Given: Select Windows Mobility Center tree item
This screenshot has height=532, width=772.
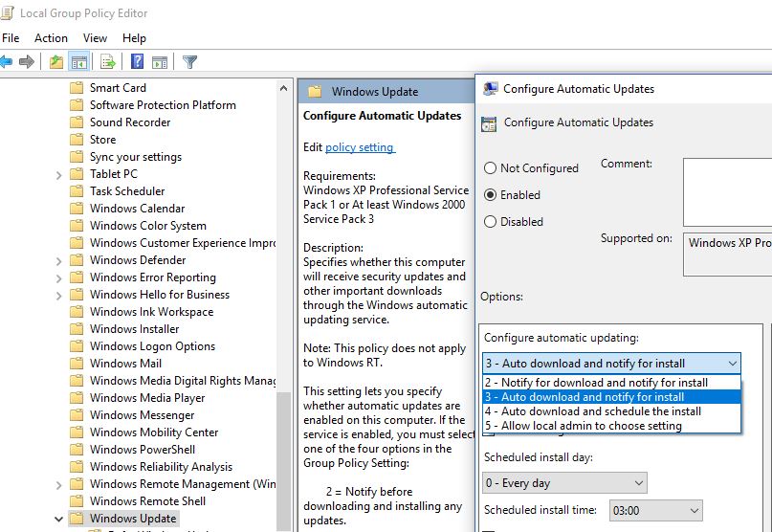Looking at the screenshot, I should coord(154,432).
